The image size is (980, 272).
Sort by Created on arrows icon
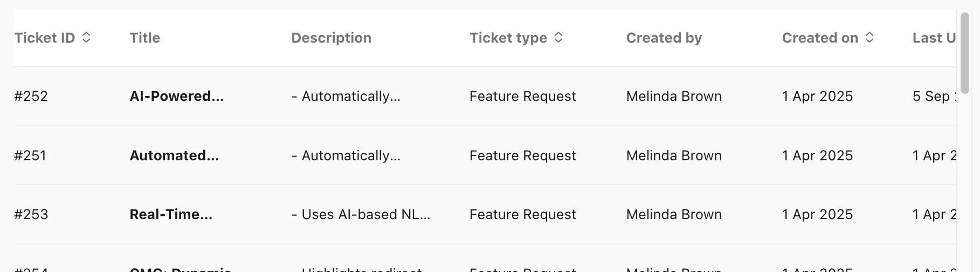pos(869,38)
